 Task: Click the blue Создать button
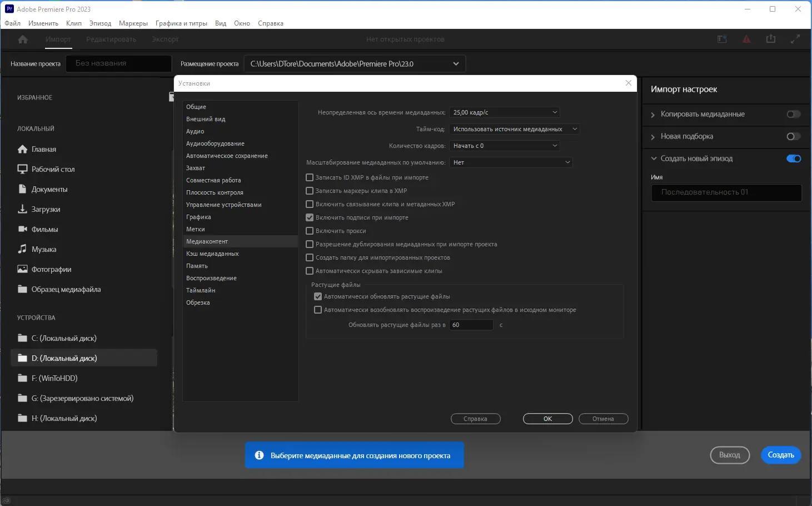(x=781, y=455)
